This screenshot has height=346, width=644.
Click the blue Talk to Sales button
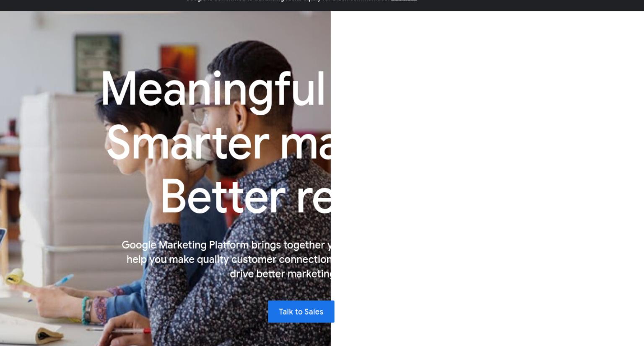pyautogui.click(x=301, y=312)
